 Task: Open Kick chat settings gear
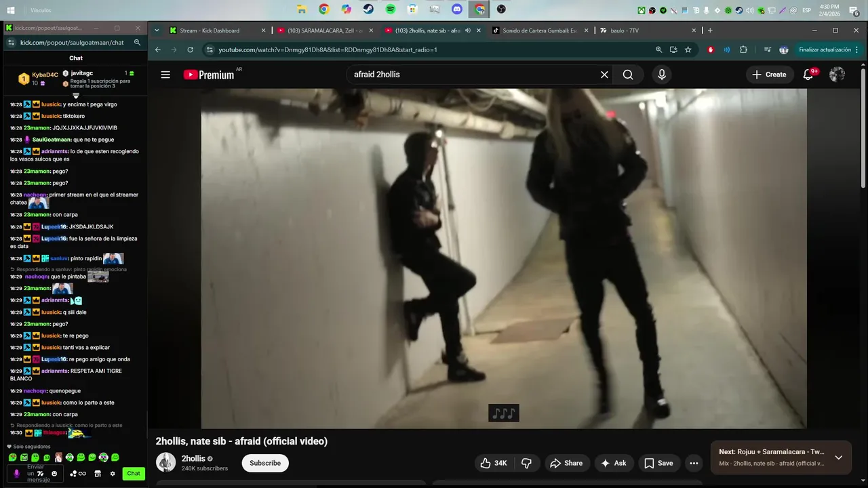pos(113,473)
